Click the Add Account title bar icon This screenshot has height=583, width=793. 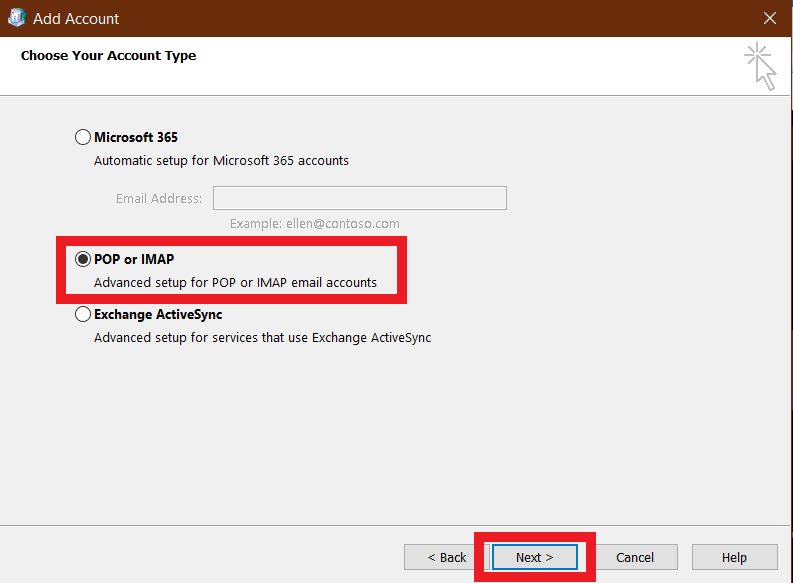pyautogui.click(x=17, y=18)
